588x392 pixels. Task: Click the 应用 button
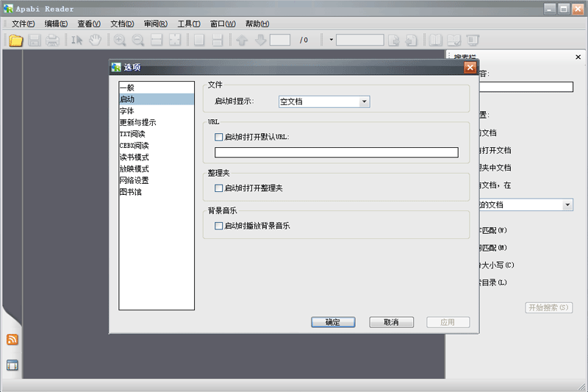[448, 322]
